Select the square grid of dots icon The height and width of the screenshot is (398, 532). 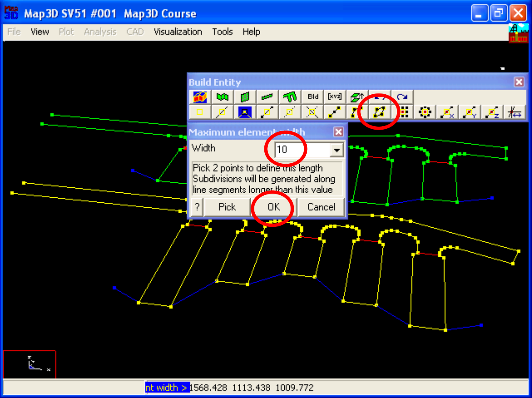click(x=404, y=112)
